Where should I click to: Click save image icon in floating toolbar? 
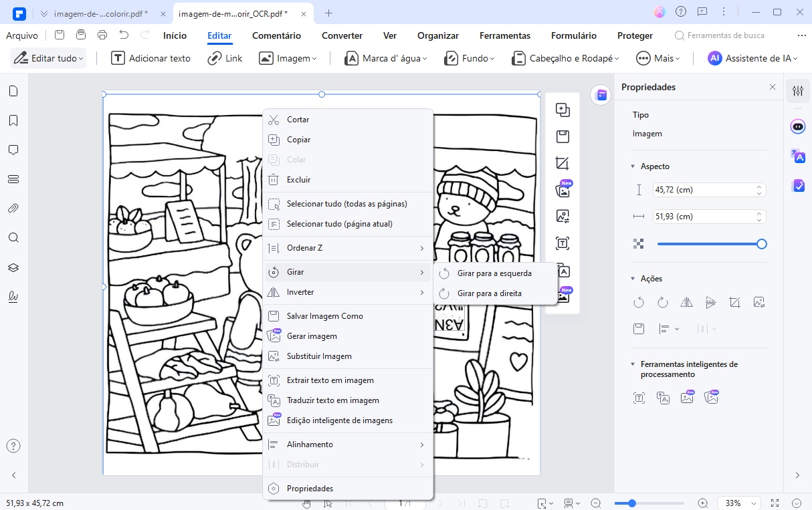[x=563, y=137]
